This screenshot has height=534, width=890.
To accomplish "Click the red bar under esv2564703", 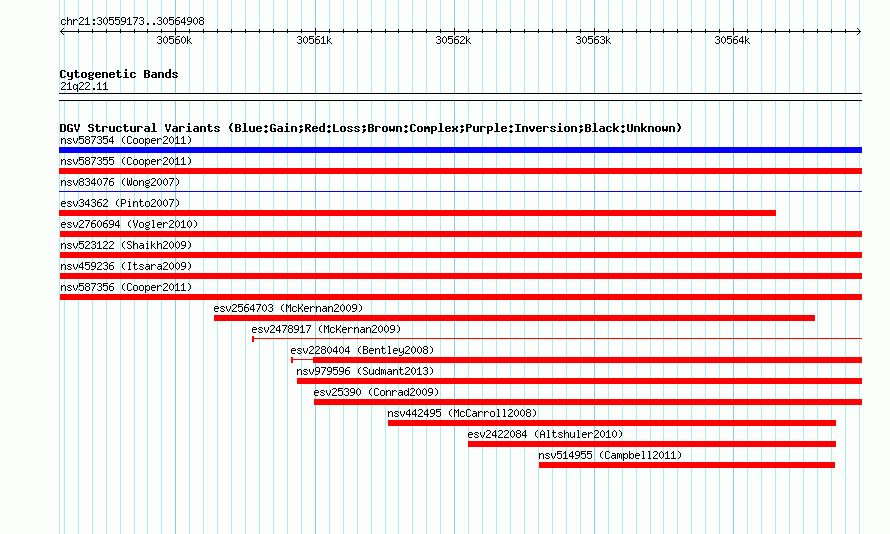I will tap(514, 318).
